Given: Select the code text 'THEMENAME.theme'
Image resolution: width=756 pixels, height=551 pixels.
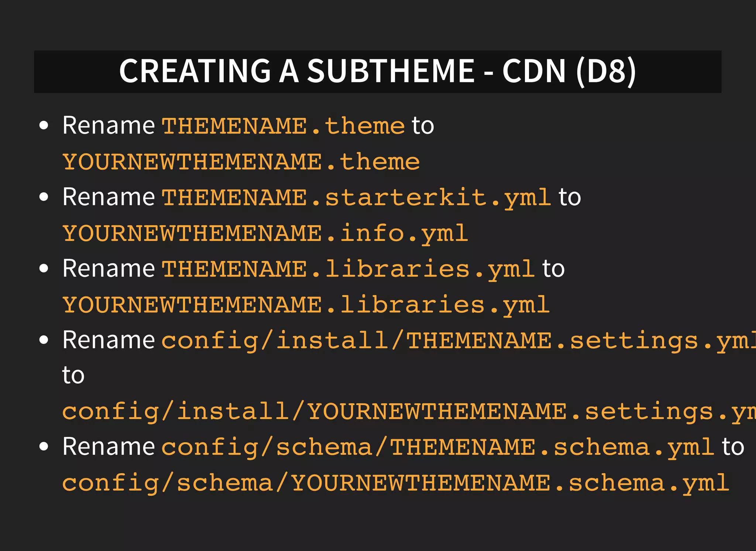Looking at the screenshot, I should point(283,126).
